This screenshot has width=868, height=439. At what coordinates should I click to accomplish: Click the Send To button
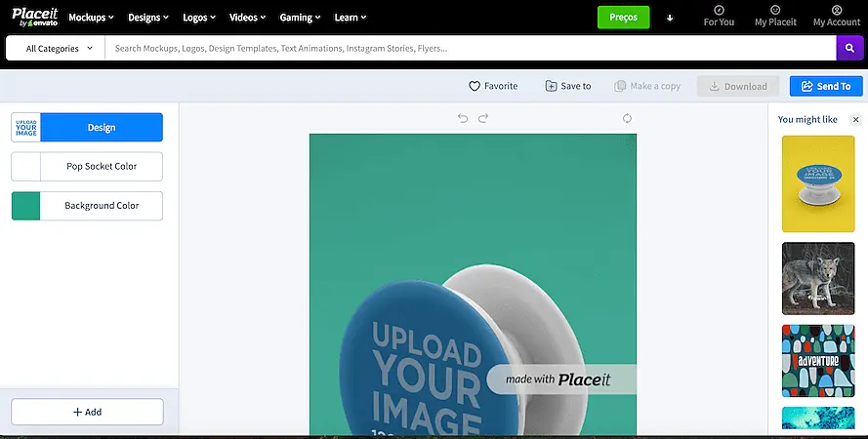coord(826,86)
